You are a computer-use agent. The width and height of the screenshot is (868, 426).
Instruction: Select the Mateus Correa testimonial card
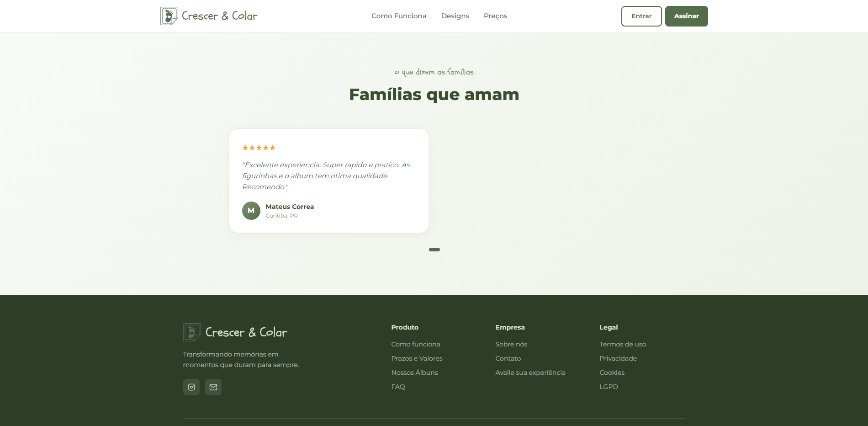[x=329, y=181]
